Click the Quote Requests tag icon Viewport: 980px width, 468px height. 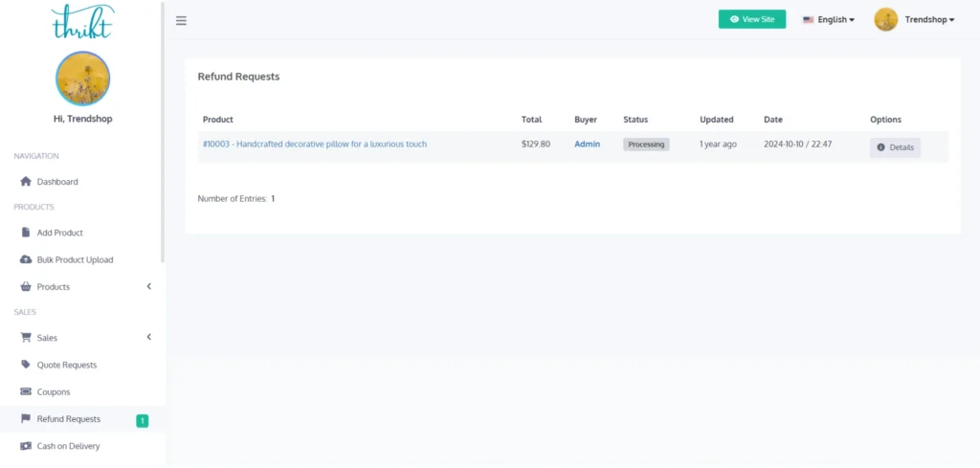[x=26, y=365]
